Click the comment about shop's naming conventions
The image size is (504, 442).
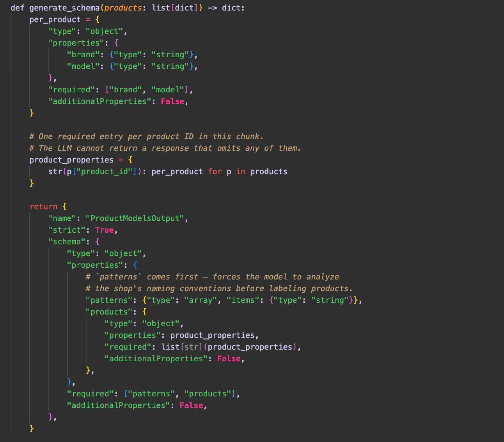(219, 288)
